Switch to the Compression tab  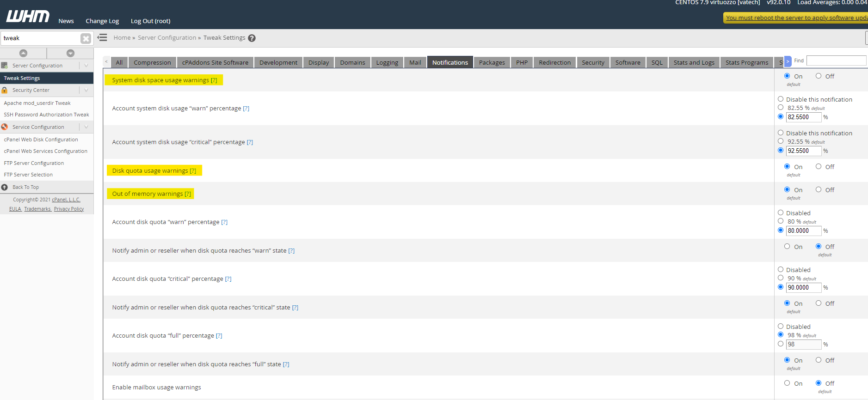pos(152,62)
